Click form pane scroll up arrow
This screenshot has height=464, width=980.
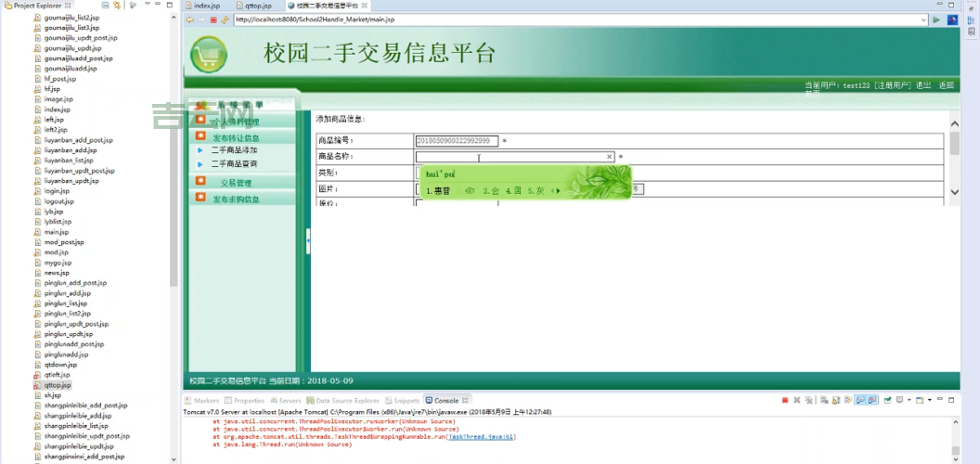pos(954,124)
